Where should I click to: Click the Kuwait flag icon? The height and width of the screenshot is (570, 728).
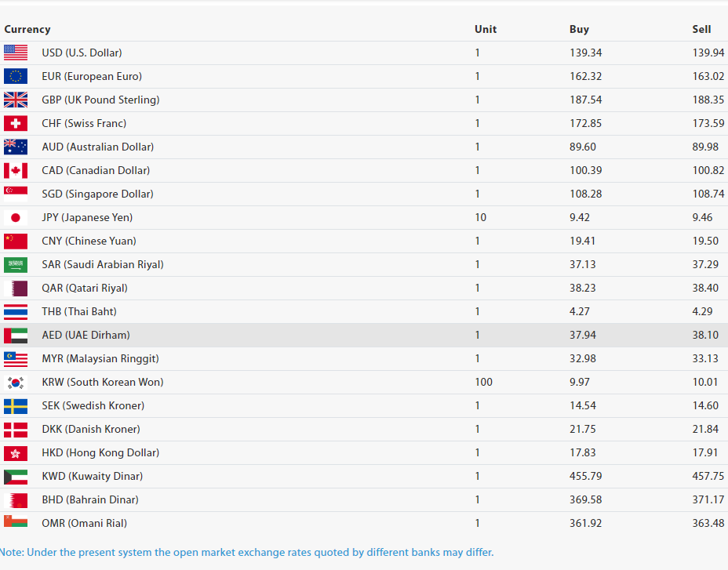[16, 476]
